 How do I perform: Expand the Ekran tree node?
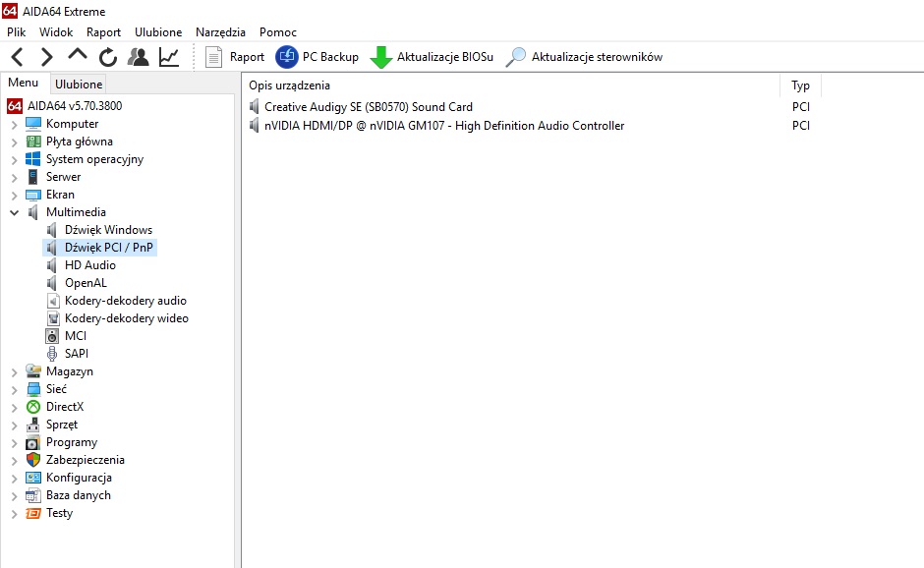14,195
